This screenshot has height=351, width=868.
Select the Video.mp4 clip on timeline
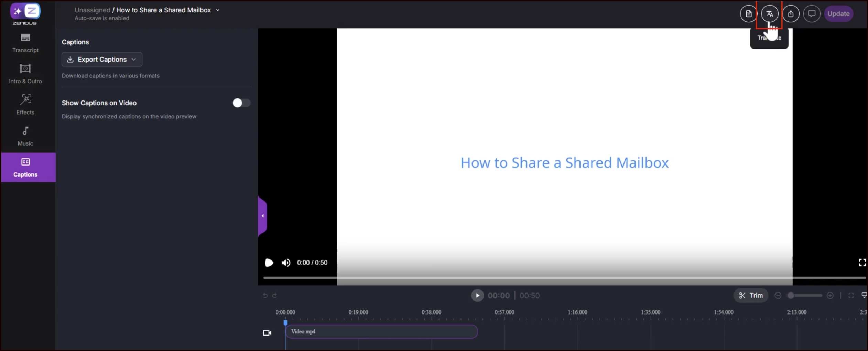381,332
